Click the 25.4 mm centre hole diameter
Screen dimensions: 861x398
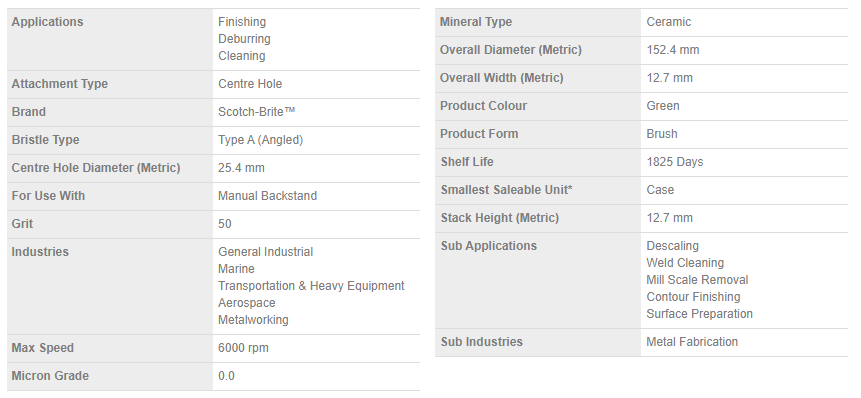click(x=241, y=168)
